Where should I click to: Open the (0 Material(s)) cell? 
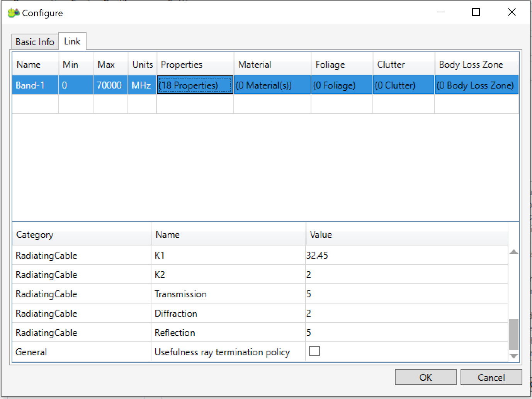pos(272,85)
